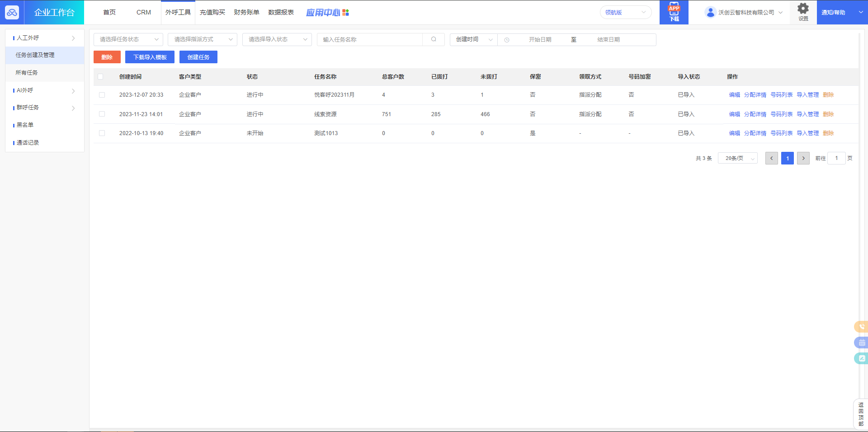Check the row for 测试1013
The height and width of the screenshot is (432, 868).
pyautogui.click(x=102, y=133)
